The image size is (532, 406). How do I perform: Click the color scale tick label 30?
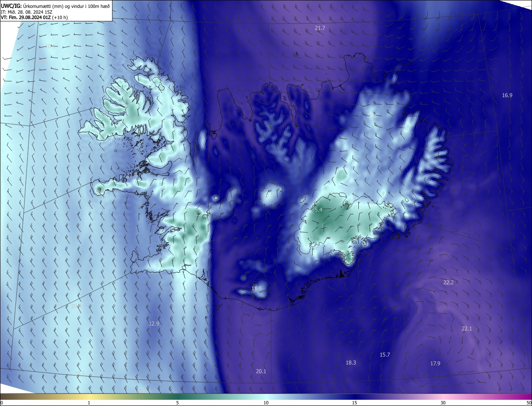443,403
